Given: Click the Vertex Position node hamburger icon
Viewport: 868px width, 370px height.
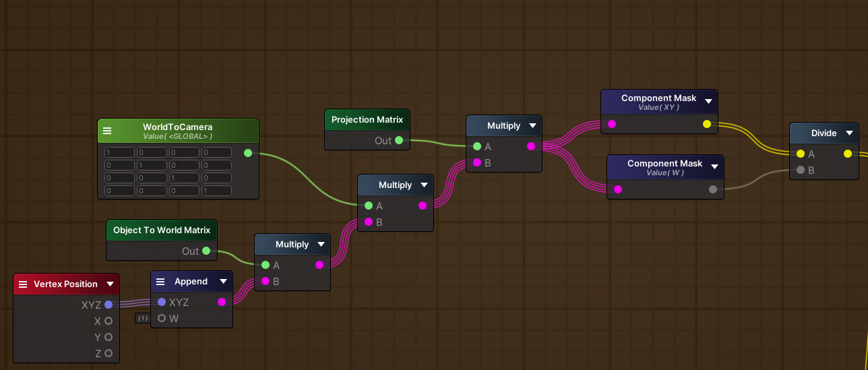Looking at the screenshot, I should click(23, 284).
